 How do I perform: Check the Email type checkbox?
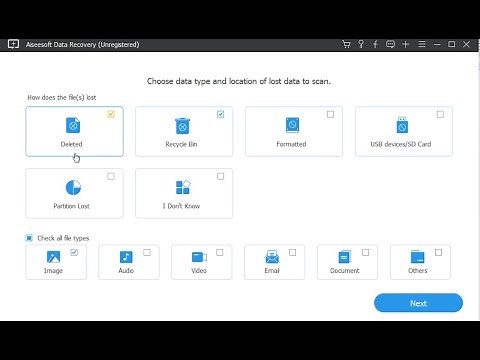tap(292, 252)
